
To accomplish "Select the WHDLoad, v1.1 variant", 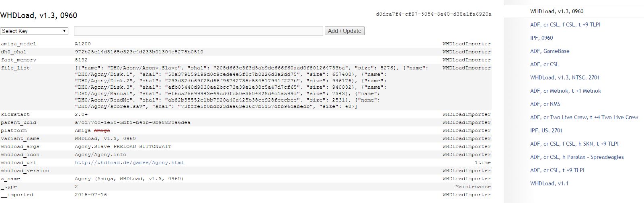I will click(x=549, y=183).
